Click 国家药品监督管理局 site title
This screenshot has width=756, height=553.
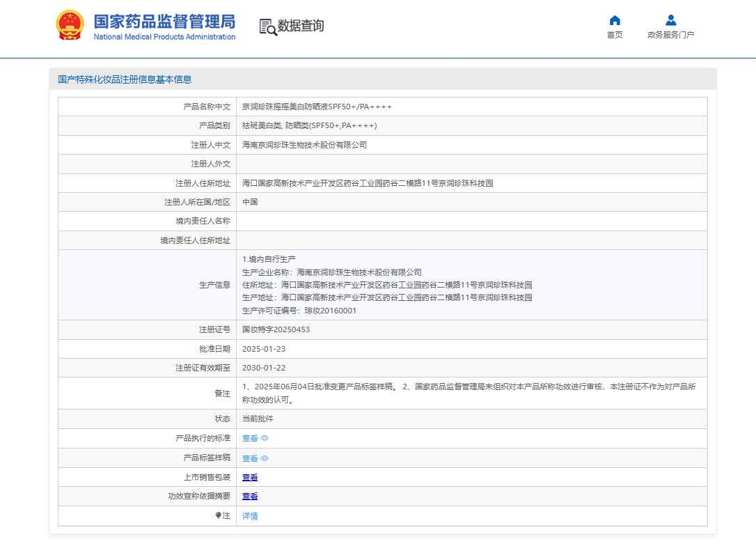click(x=164, y=21)
